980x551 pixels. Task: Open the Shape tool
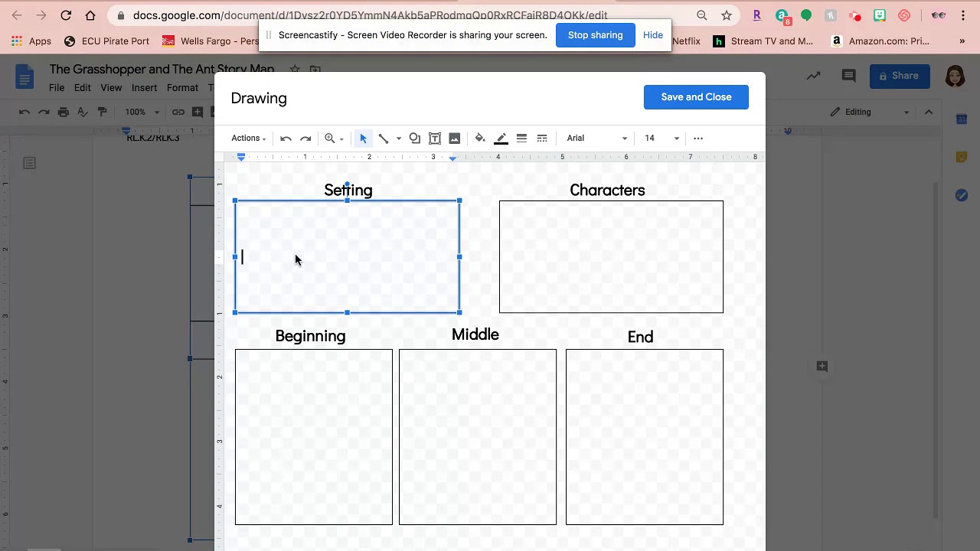414,139
